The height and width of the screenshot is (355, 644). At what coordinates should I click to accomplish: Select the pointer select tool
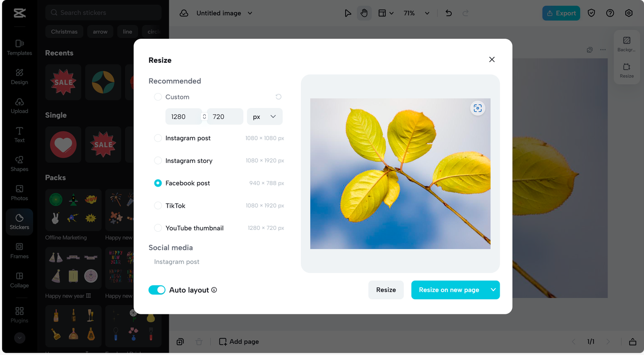click(x=348, y=13)
